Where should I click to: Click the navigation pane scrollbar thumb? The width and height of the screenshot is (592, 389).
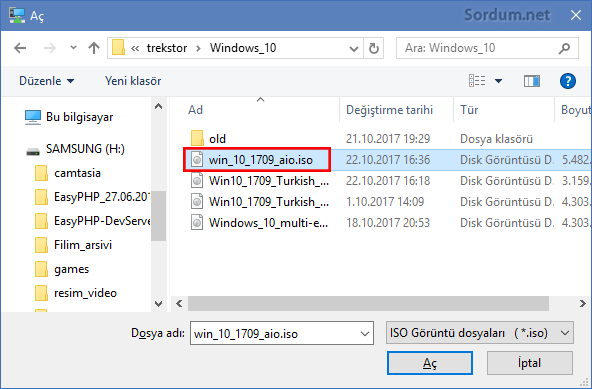[159, 216]
